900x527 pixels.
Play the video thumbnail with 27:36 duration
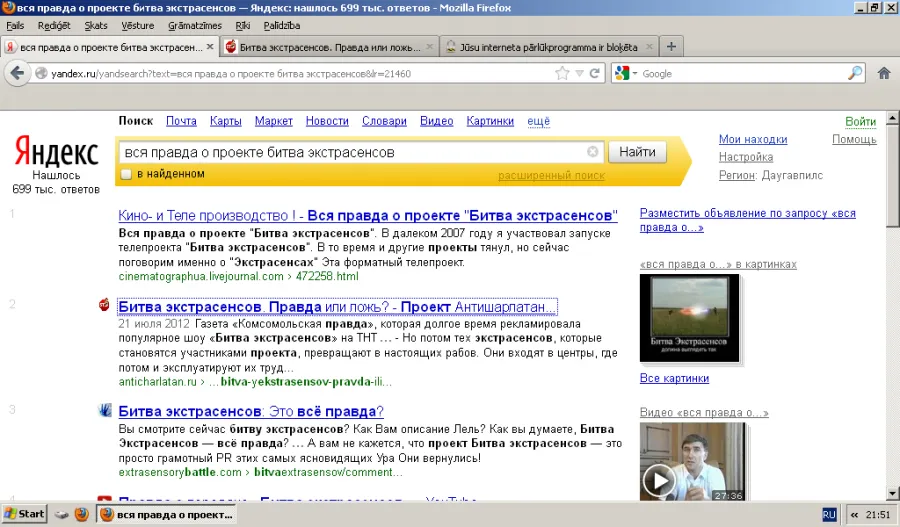[693, 462]
